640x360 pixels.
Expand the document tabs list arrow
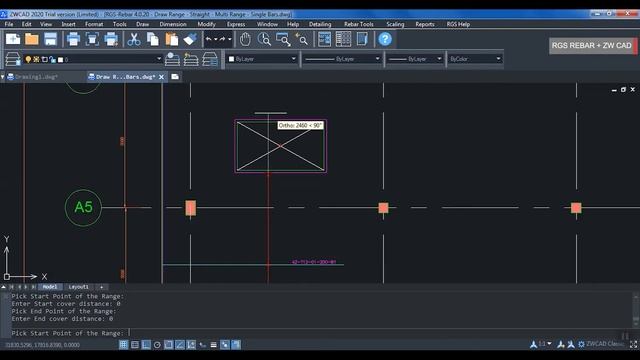pyautogui.click(x=3, y=77)
